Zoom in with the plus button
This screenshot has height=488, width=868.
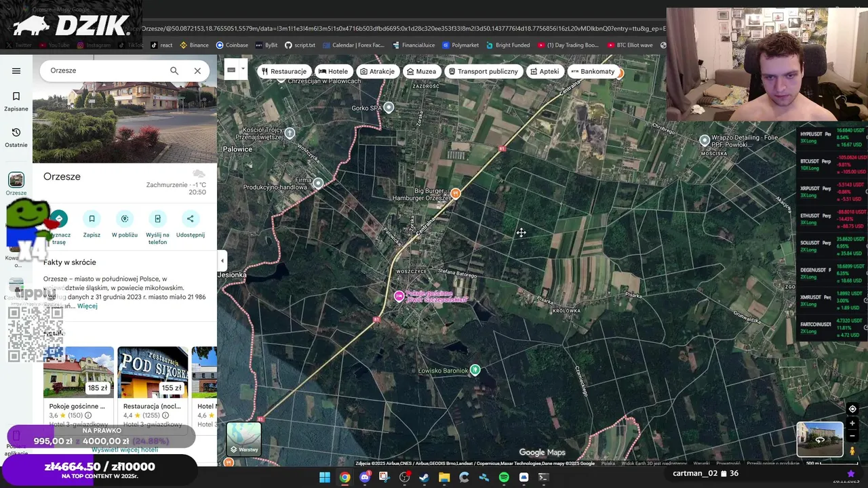(x=852, y=424)
